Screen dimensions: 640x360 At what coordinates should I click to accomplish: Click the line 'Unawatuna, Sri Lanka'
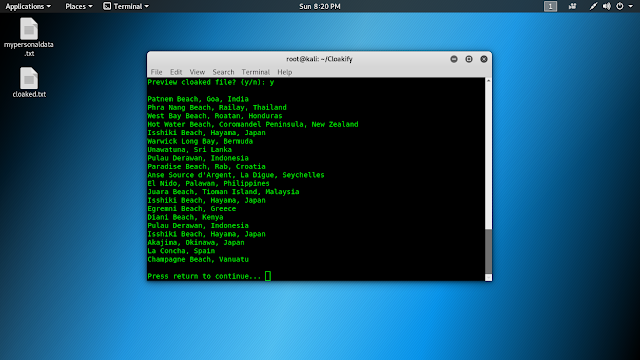tap(189, 149)
